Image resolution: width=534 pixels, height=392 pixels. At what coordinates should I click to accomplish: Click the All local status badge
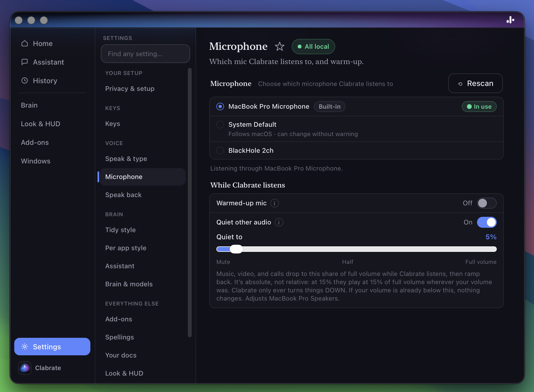(313, 47)
